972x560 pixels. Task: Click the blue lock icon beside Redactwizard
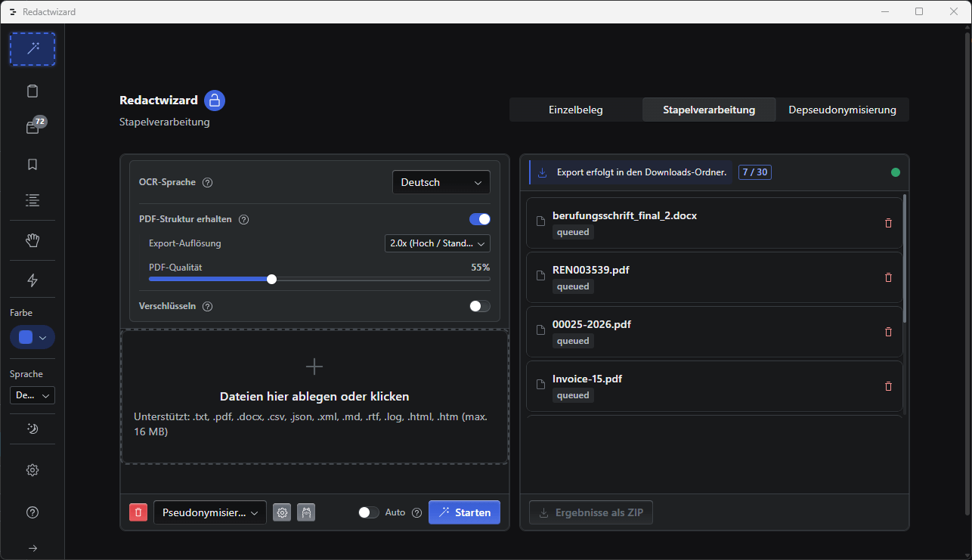[x=215, y=101]
